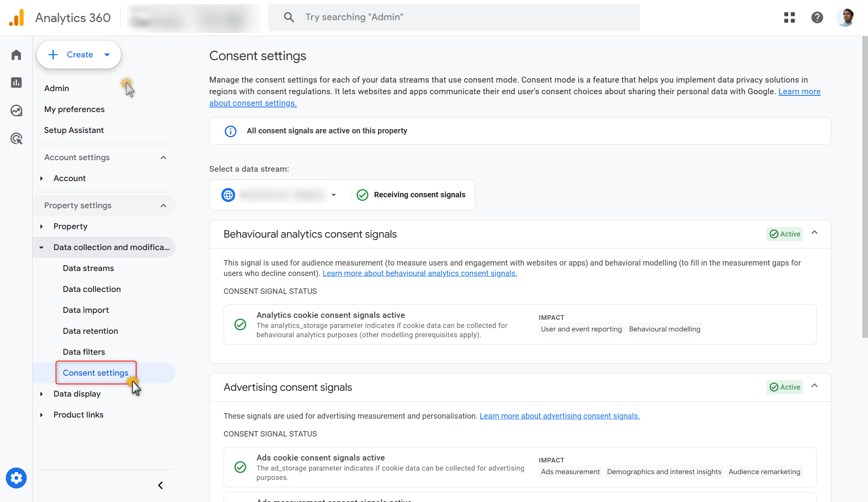Click the Receiving consent signals check icon
Viewport: 868px width, 502px height.
coord(362,195)
